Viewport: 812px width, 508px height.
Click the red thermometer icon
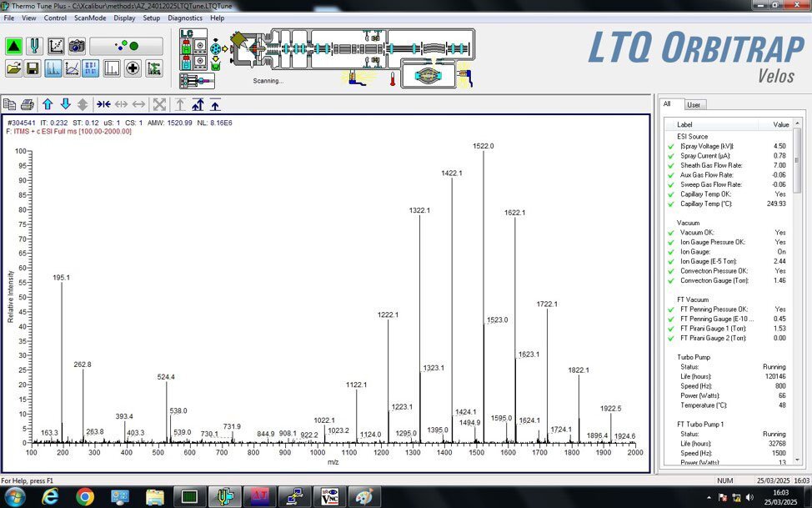[393, 78]
